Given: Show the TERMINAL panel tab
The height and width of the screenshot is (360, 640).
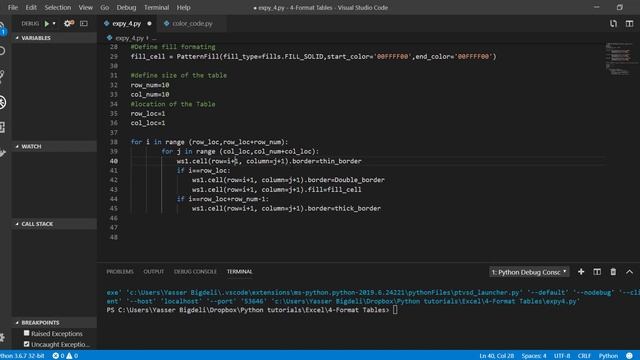Looking at the screenshot, I should pyautogui.click(x=240, y=272).
